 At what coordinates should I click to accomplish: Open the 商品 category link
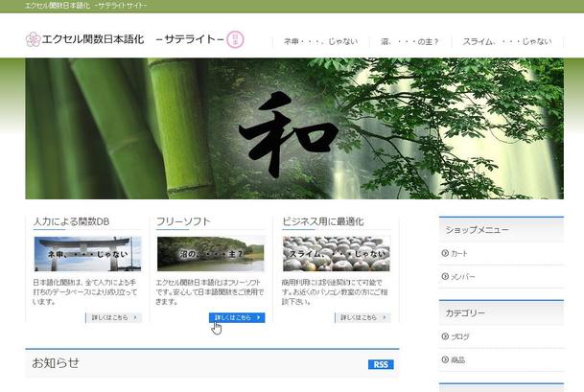click(457, 360)
